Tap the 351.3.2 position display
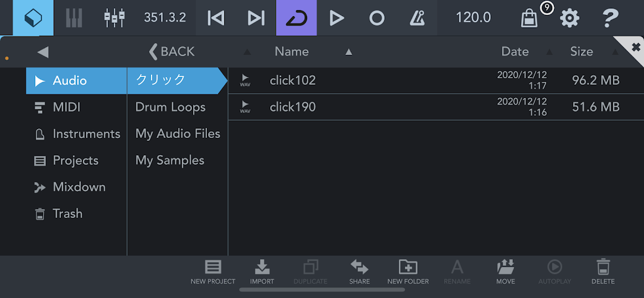Viewport: 644px width, 298px height. point(165,18)
